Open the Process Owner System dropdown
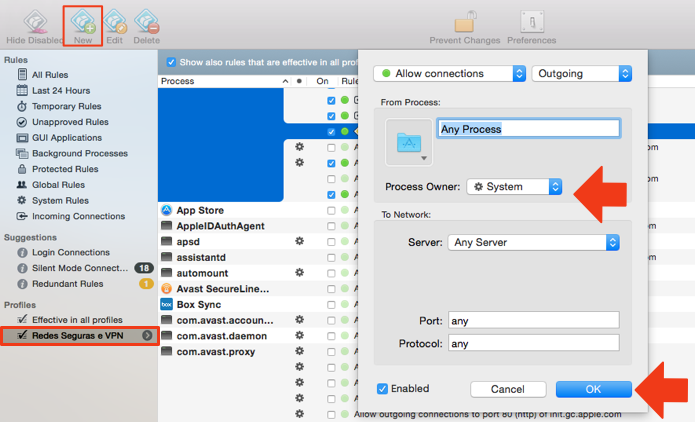The width and height of the screenshot is (695, 422). pyautogui.click(x=514, y=187)
